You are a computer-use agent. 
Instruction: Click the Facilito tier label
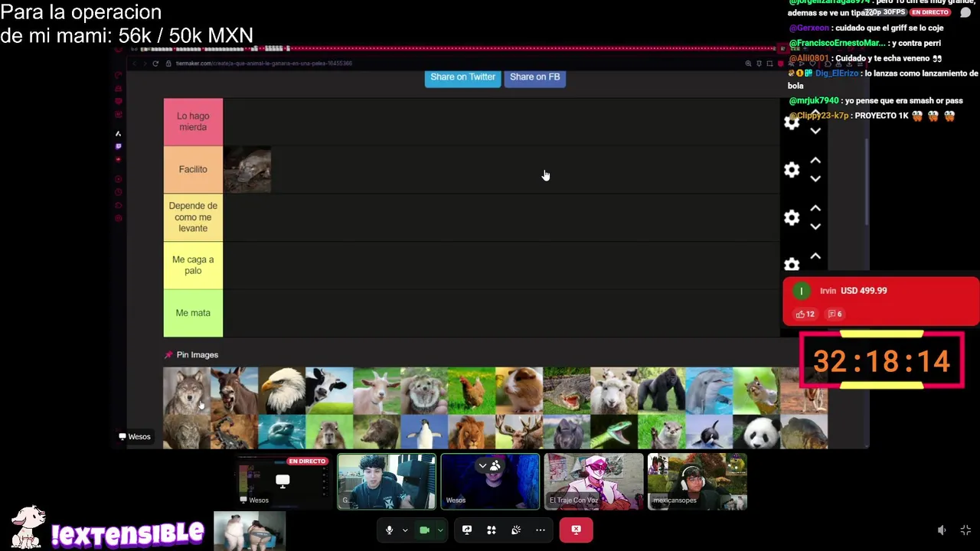point(193,169)
